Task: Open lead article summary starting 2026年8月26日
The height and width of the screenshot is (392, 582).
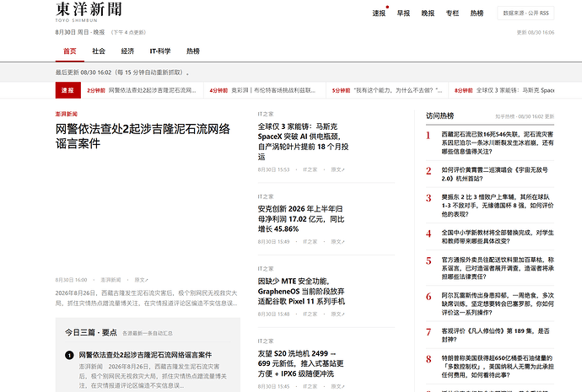Action: [146, 298]
